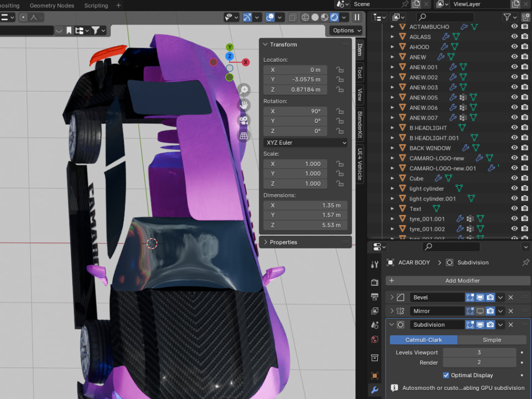Click the red X axis gizmo handle
The width and height of the screenshot is (532, 399).
[245, 62]
